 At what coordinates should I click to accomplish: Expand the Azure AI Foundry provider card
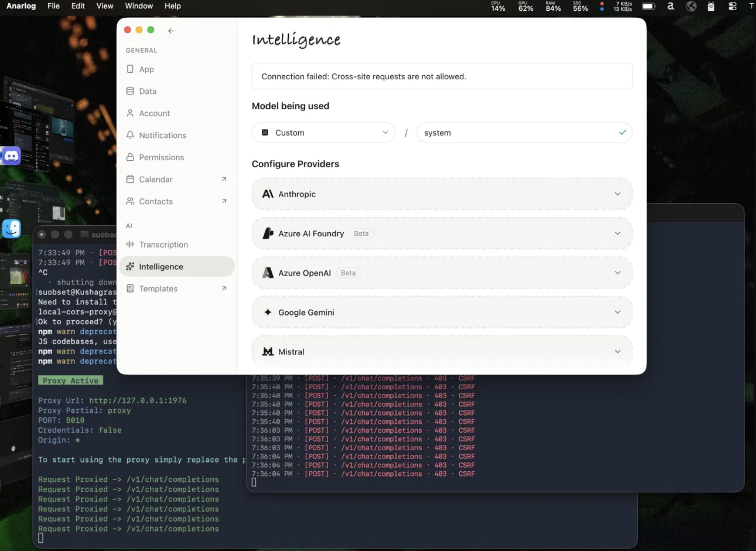[442, 233]
